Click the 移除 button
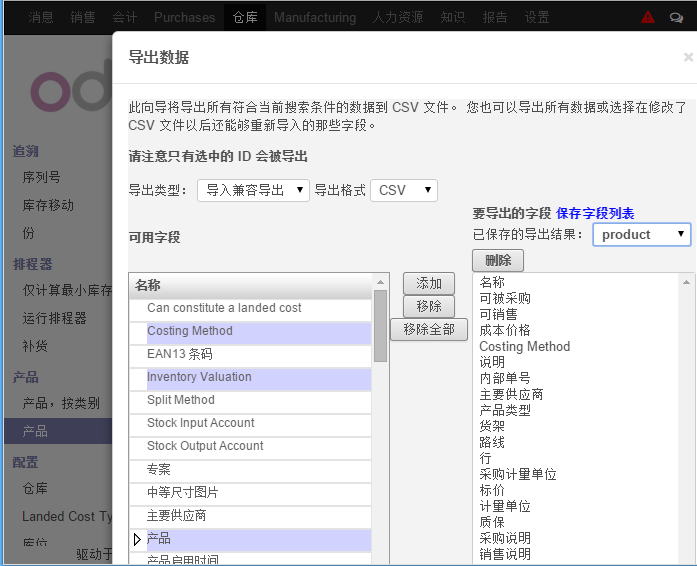The width and height of the screenshot is (697, 566). point(429,306)
